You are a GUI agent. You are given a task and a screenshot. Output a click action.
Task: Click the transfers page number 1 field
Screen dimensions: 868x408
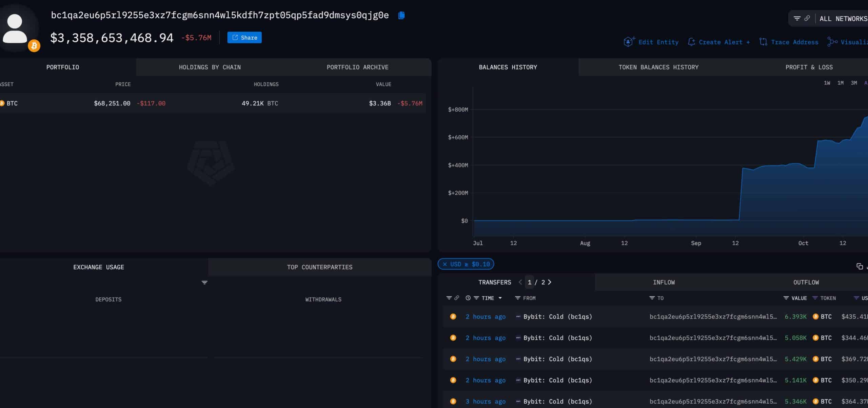coord(529,282)
